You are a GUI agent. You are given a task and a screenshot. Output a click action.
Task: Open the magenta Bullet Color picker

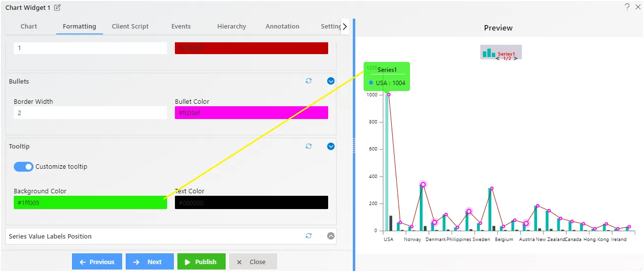(x=251, y=113)
